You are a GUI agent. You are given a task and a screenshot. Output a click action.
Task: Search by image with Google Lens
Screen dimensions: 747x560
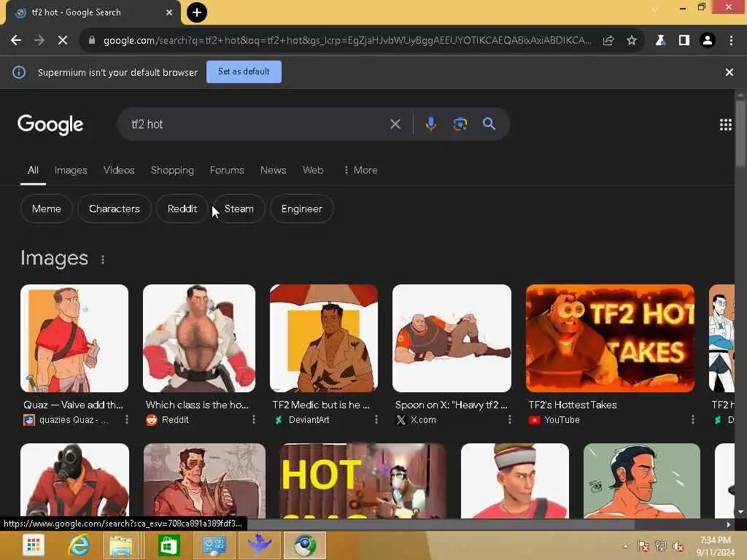[460, 124]
